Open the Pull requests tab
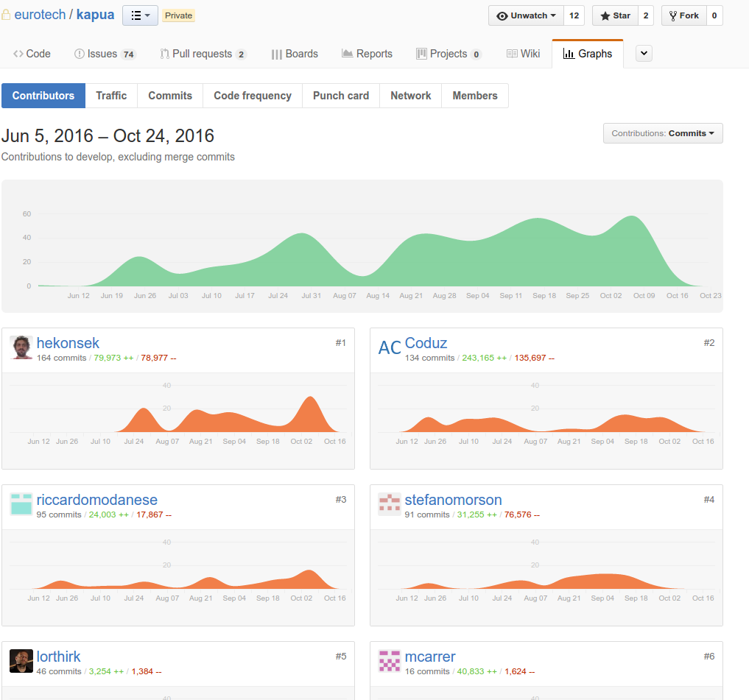This screenshot has width=749, height=700. 203,54
